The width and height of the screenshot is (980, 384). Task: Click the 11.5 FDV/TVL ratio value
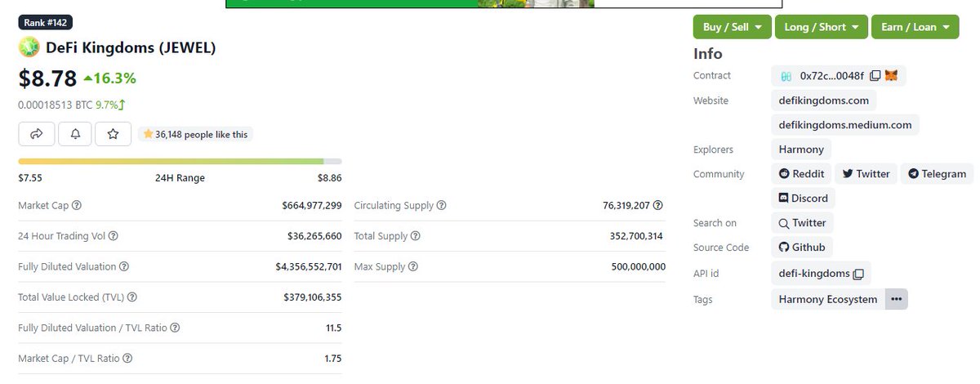333,328
